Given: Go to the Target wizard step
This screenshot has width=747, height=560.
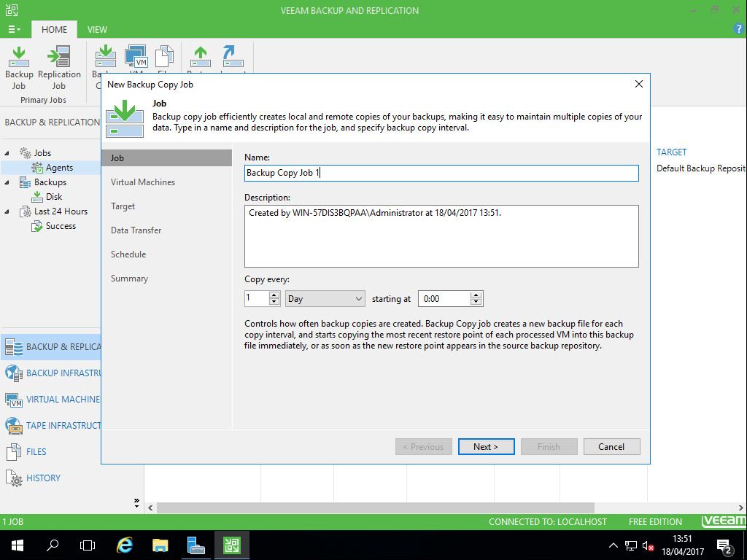Looking at the screenshot, I should (123, 206).
